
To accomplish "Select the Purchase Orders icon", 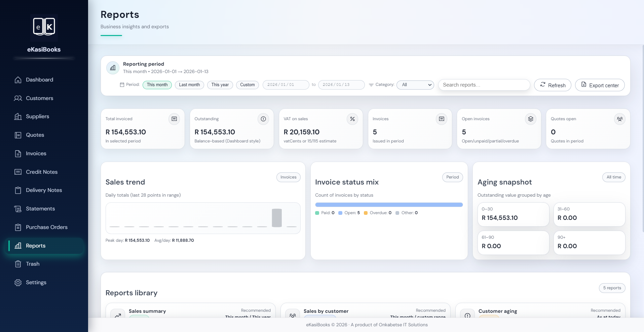I will coord(18,227).
